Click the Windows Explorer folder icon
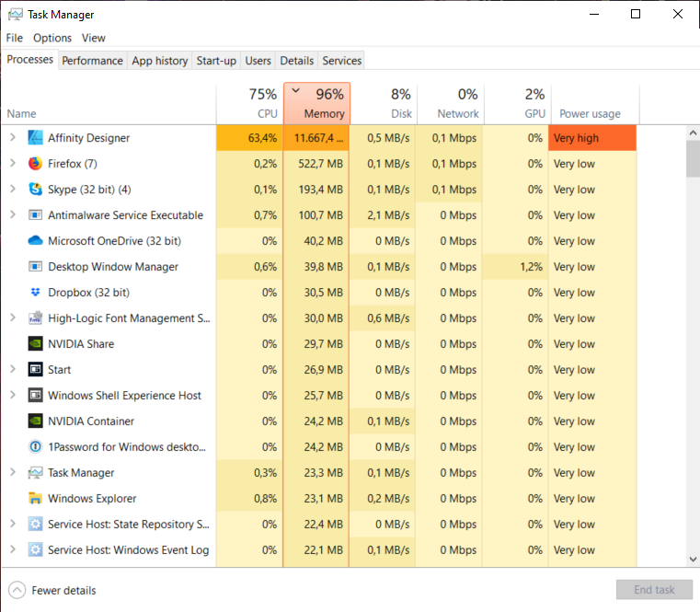 (x=35, y=499)
